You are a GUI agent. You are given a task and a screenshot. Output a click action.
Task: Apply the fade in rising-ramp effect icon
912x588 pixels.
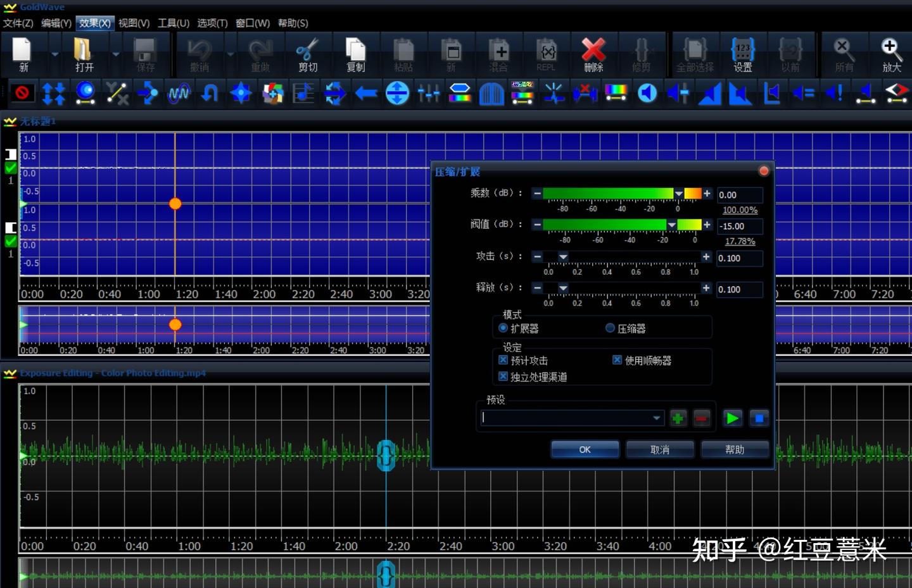click(710, 94)
